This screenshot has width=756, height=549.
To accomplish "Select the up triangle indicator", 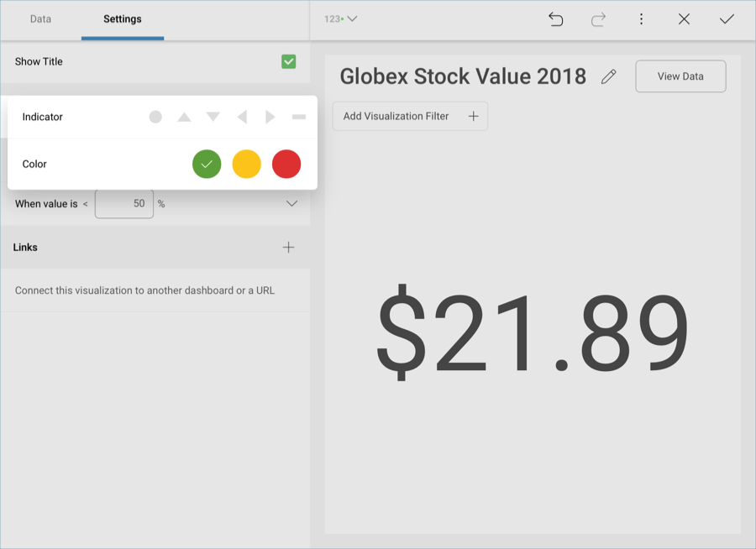I will click(x=184, y=118).
